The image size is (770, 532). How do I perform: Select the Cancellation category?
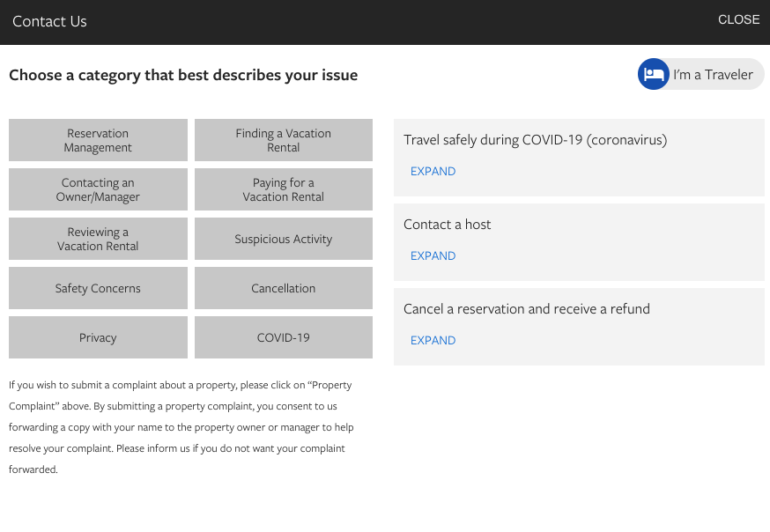(x=284, y=288)
